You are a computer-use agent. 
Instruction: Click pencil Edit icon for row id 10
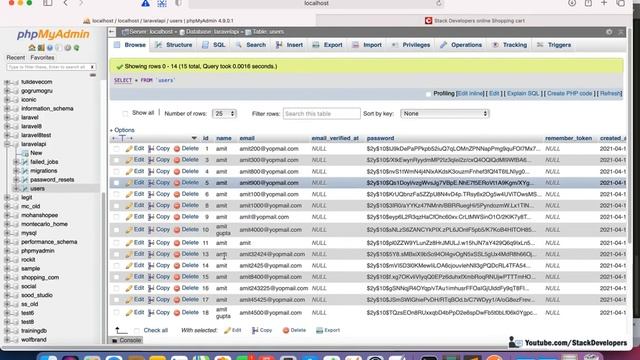coord(129,230)
